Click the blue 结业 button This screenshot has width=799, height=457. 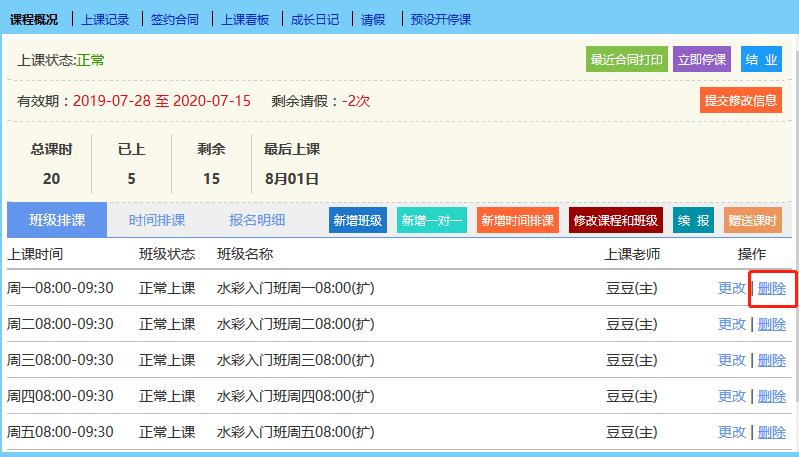pyautogui.click(x=761, y=60)
